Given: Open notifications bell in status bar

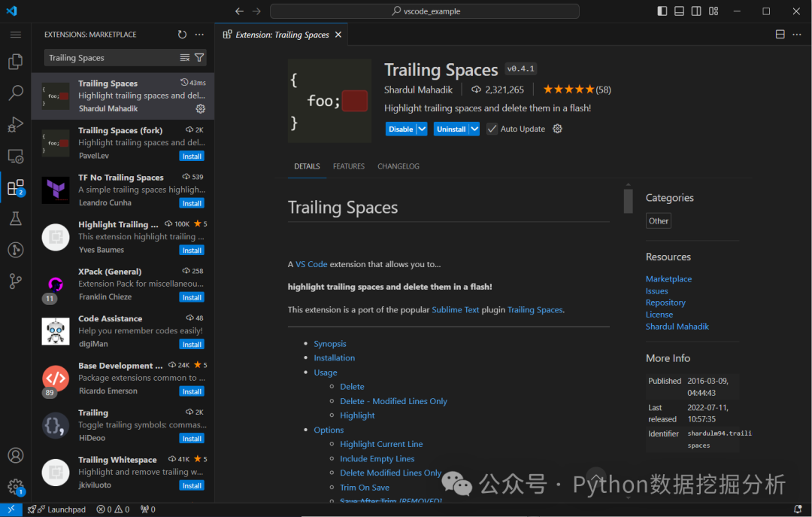Looking at the screenshot, I should tap(798, 509).
